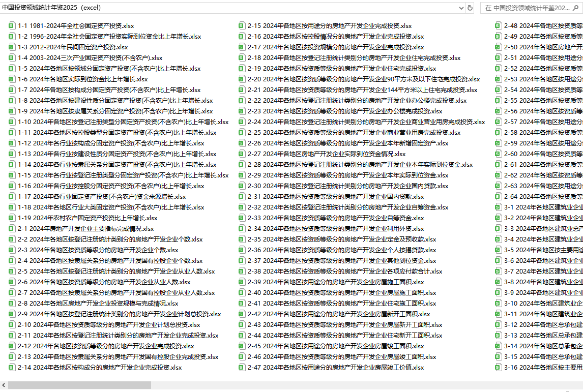Select the file icon for 2-48 2024年各地区按资质等
Image resolution: width=583 pixels, height=392 pixels.
coord(498,25)
